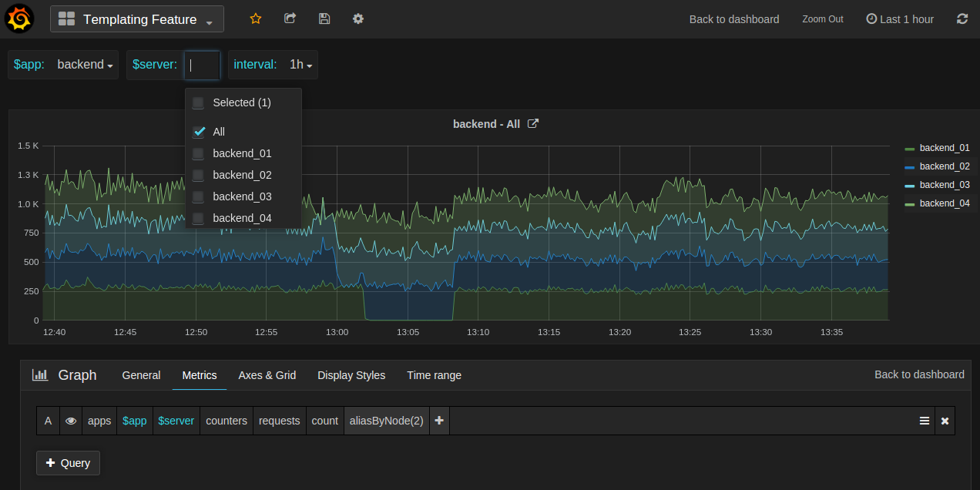
Task: Save dashboard with floppy disk icon
Action: pyautogui.click(x=324, y=19)
